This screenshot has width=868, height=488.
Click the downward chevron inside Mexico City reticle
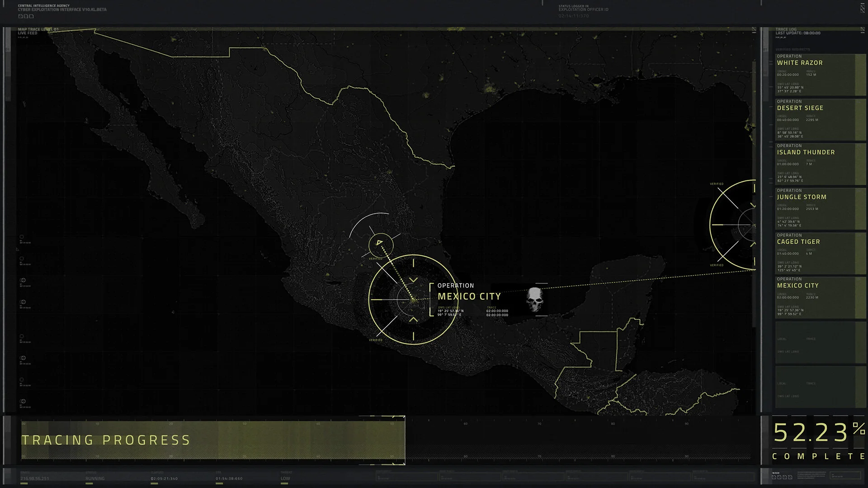(x=413, y=280)
